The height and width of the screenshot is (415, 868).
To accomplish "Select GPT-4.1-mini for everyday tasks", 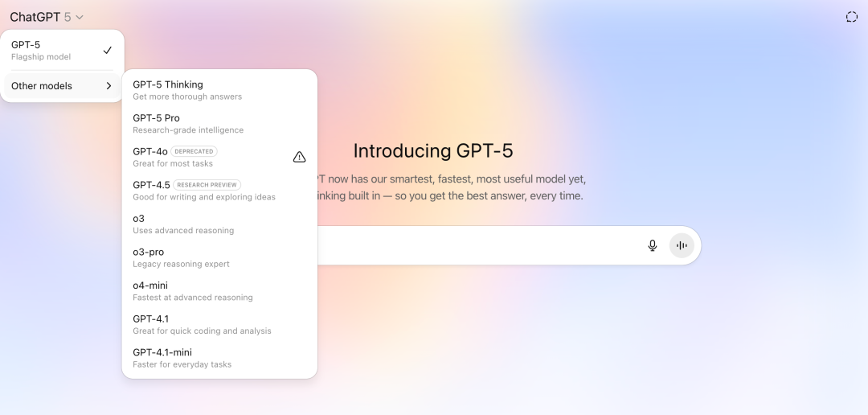I will coord(219,358).
